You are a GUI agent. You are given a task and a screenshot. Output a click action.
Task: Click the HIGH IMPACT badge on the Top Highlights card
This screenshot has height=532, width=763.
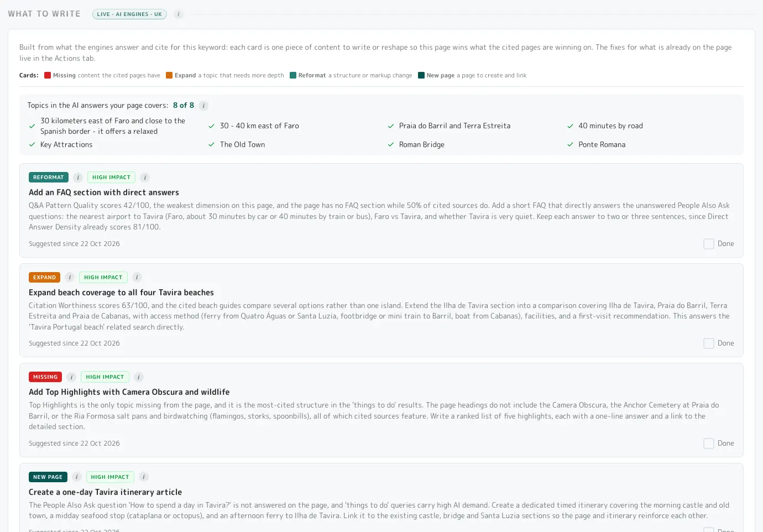point(105,377)
